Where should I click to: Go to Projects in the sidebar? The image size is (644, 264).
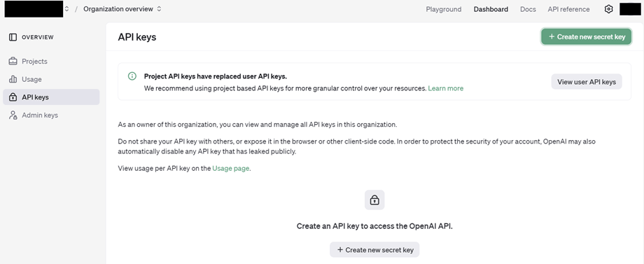(x=51, y=61)
